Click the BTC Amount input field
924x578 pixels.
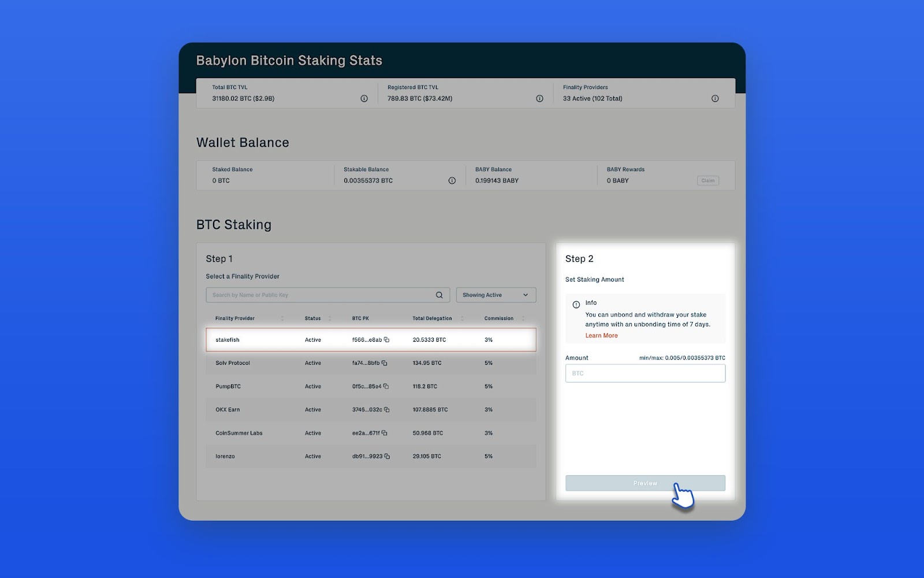pyautogui.click(x=645, y=373)
